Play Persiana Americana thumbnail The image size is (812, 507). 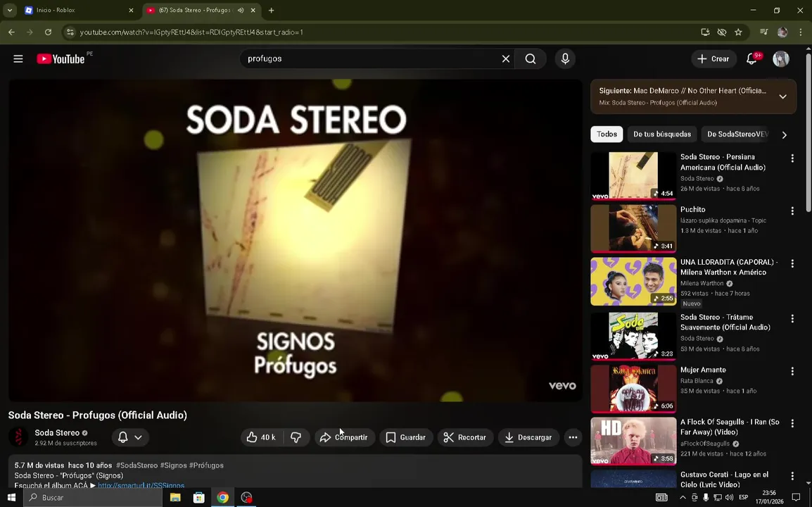(633, 176)
